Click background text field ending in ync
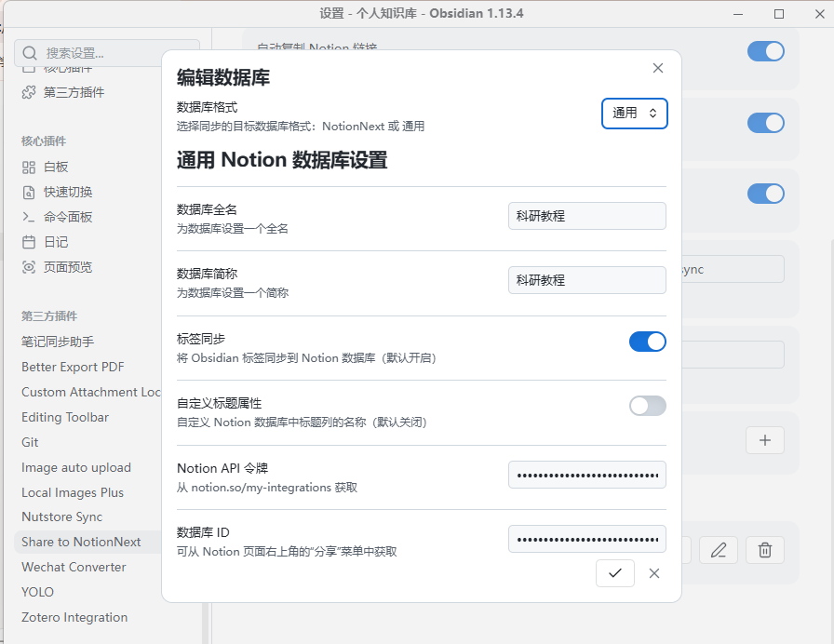 (x=733, y=269)
